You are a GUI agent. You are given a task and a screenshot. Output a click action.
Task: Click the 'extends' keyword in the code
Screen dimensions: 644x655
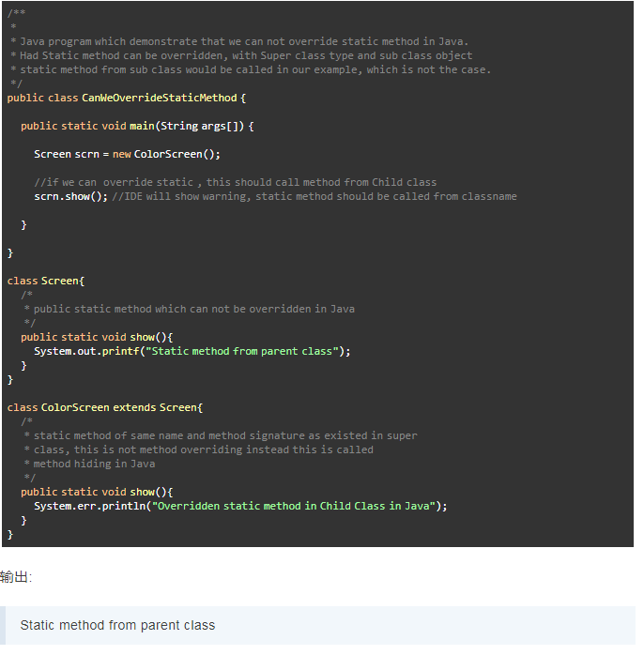pos(134,407)
